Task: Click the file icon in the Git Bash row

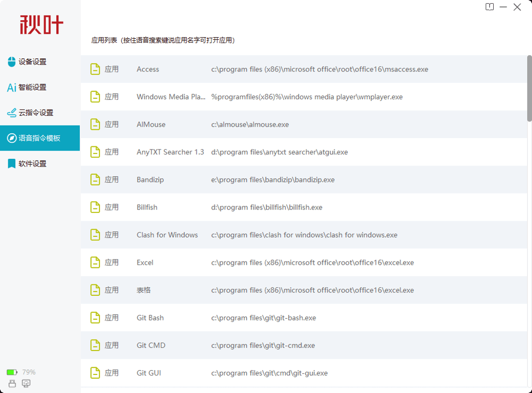Action: 95,318
